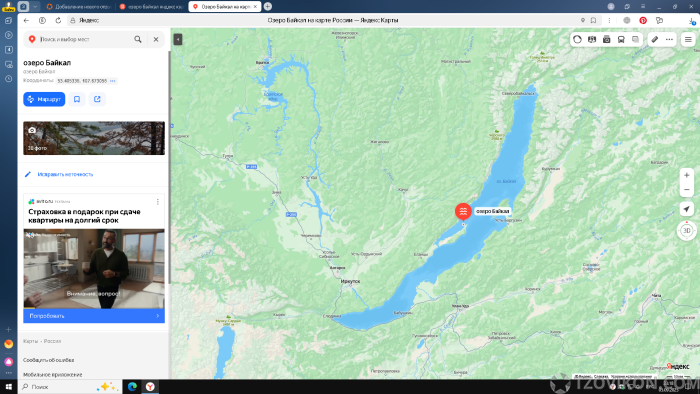This screenshot has height=394, width=700.
Task: Toggle the panoramas and photos layer
Action: pyautogui.click(x=607, y=39)
